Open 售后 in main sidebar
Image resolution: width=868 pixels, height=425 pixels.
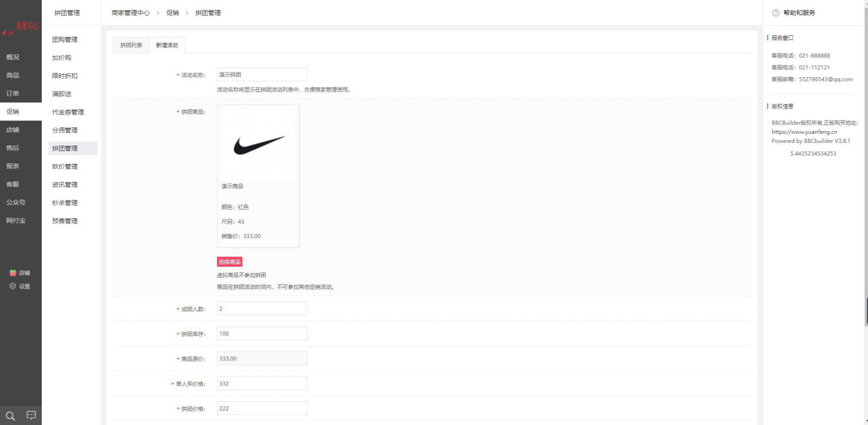coord(13,148)
